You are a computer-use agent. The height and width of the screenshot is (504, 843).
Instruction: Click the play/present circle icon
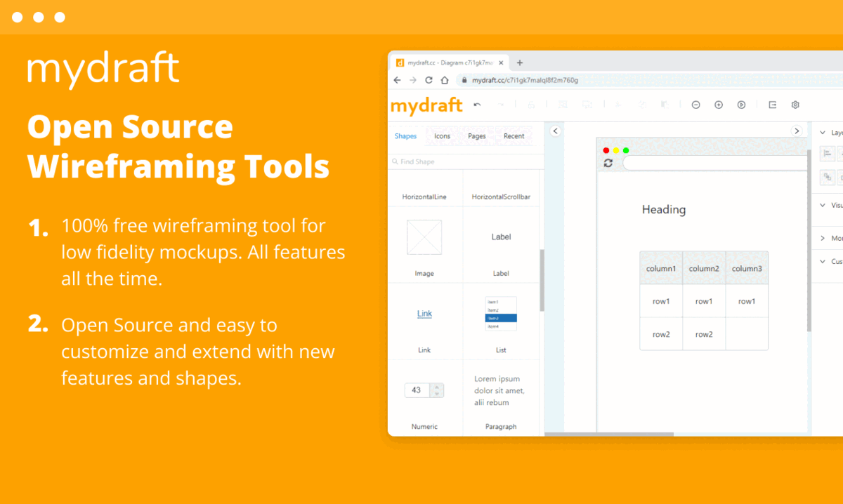pos(741,105)
